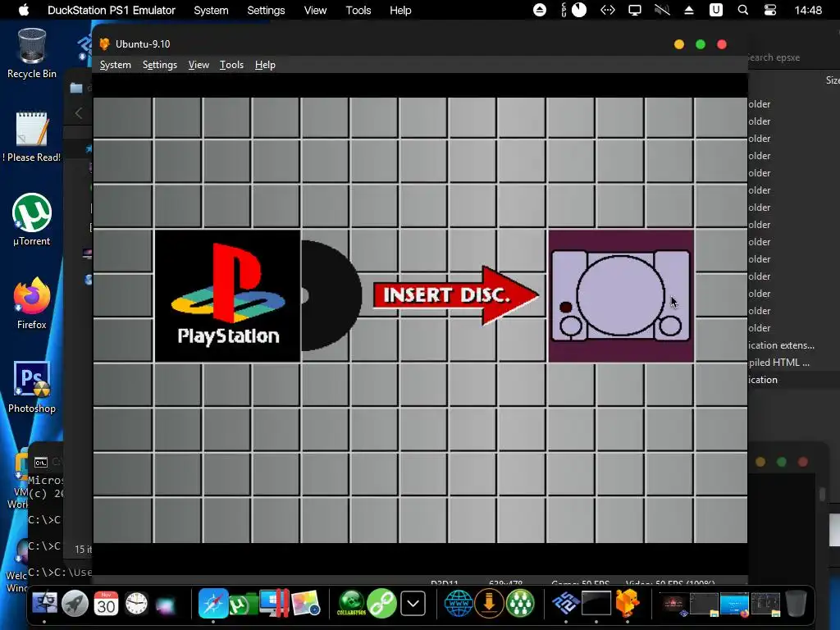Launch µTorrent from the desktop
The image size is (840, 630).
32,220
